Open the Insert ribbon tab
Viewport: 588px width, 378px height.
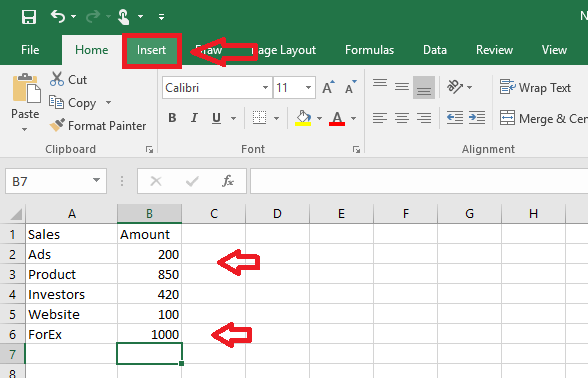pos(152,50)
